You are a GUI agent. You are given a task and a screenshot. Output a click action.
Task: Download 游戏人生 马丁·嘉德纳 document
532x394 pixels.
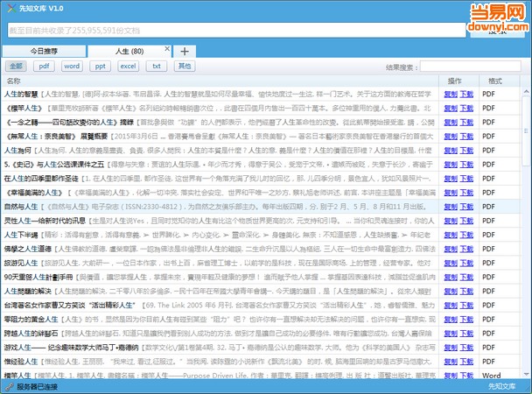tap(466, 348)
